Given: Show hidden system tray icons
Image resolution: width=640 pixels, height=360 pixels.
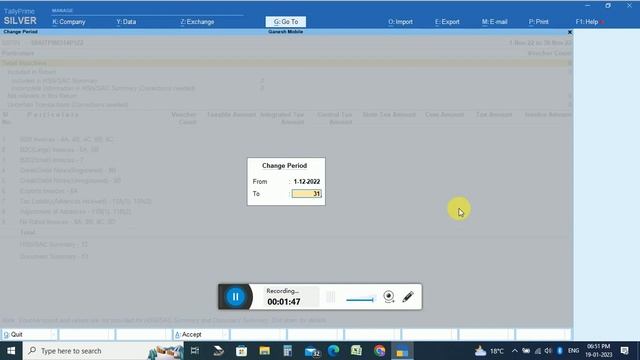Looking at the screenshot, I should (514, 351).
